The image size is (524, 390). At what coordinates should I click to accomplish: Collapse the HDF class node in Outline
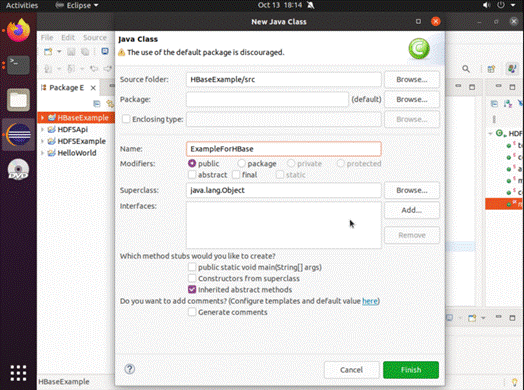click(490, 134)
